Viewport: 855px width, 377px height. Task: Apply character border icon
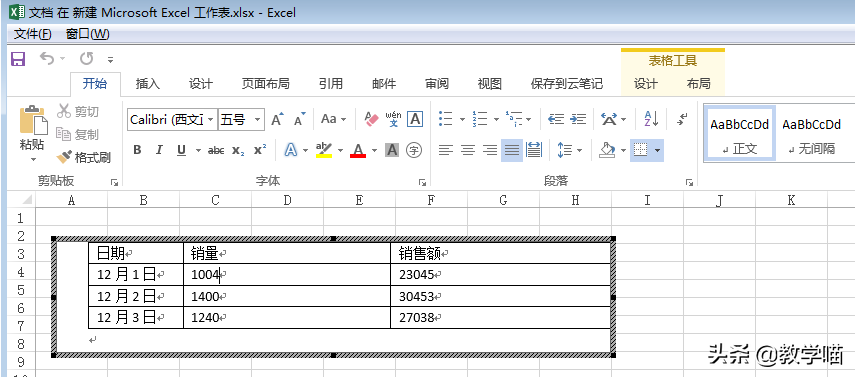(x=415, y=119)
